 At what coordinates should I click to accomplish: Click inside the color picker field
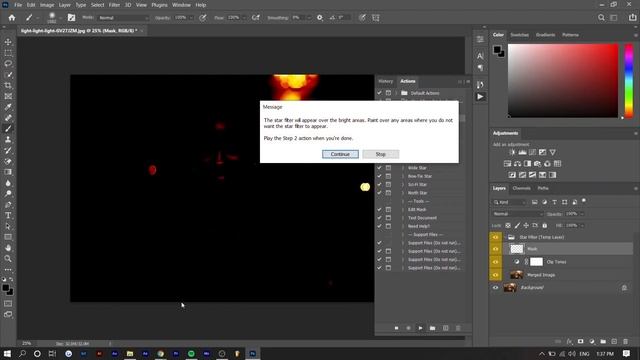[563, 81]
